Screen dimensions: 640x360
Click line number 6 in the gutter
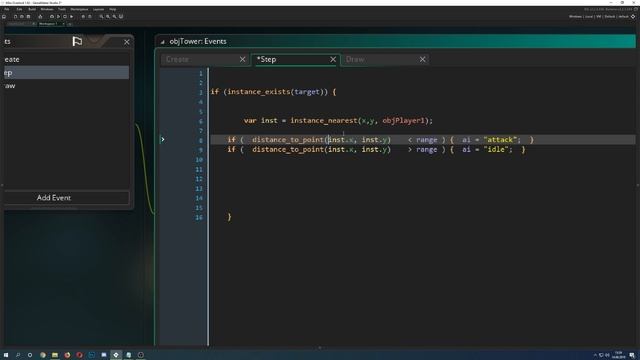(200, 121)
